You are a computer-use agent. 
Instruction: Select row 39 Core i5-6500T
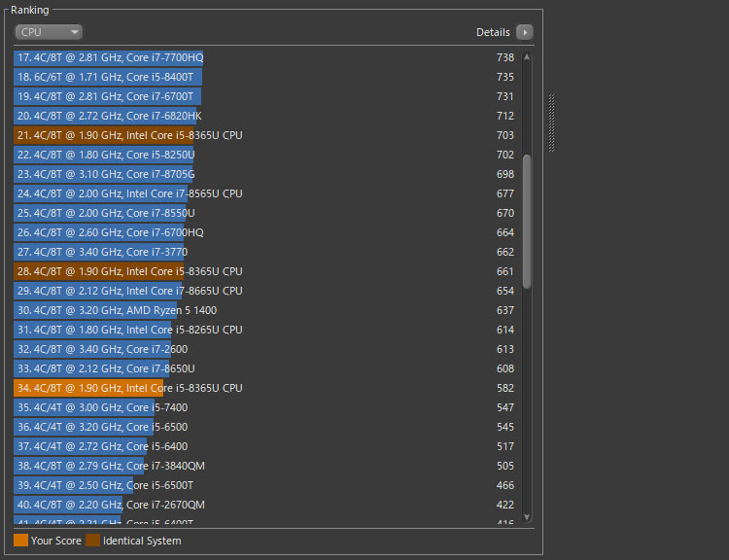click(266, 485)
